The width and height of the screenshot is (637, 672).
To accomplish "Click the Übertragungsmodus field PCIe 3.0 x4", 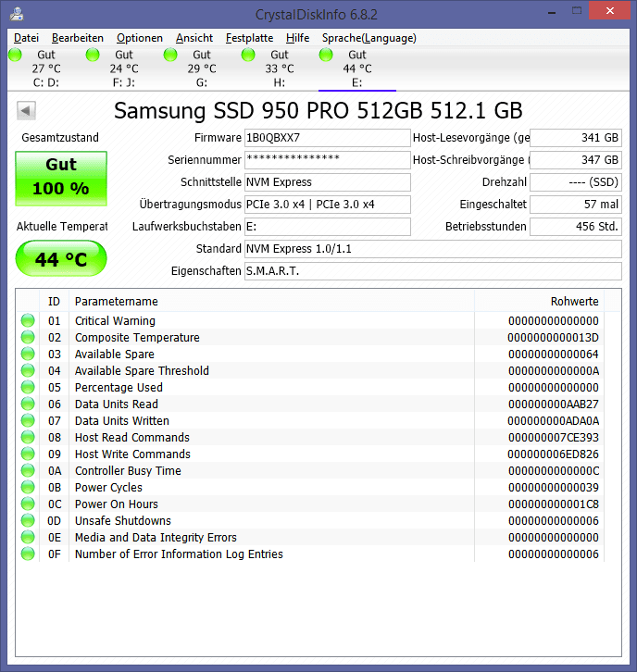I will click(x=328, y=205).
